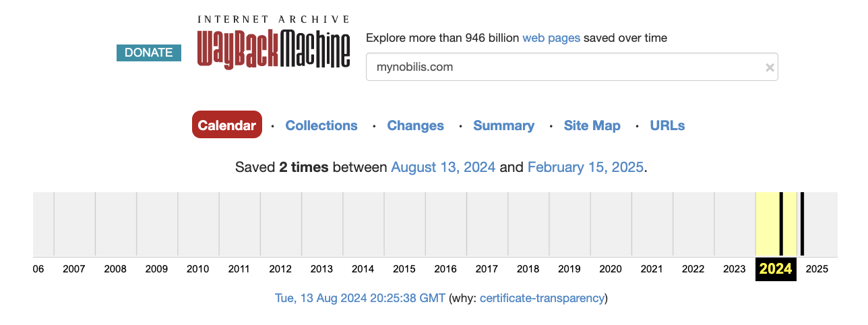Image resolution: width=868 pixels, height=325 pixels.
Task: Select year 2015 on the timeline
Action: (404, 269)
